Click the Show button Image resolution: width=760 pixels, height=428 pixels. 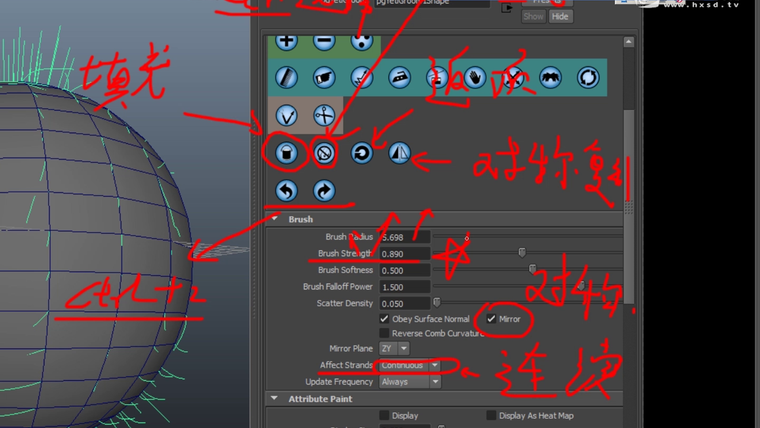tap(535, 16)
